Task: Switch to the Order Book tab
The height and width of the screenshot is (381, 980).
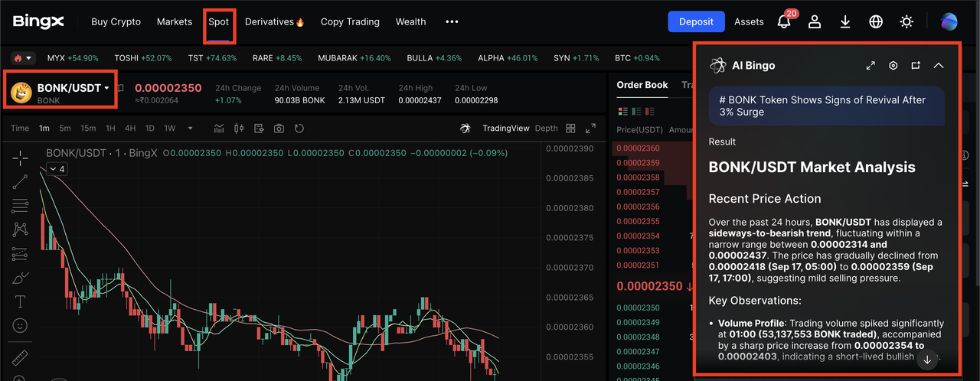Action: coord(642,85)
